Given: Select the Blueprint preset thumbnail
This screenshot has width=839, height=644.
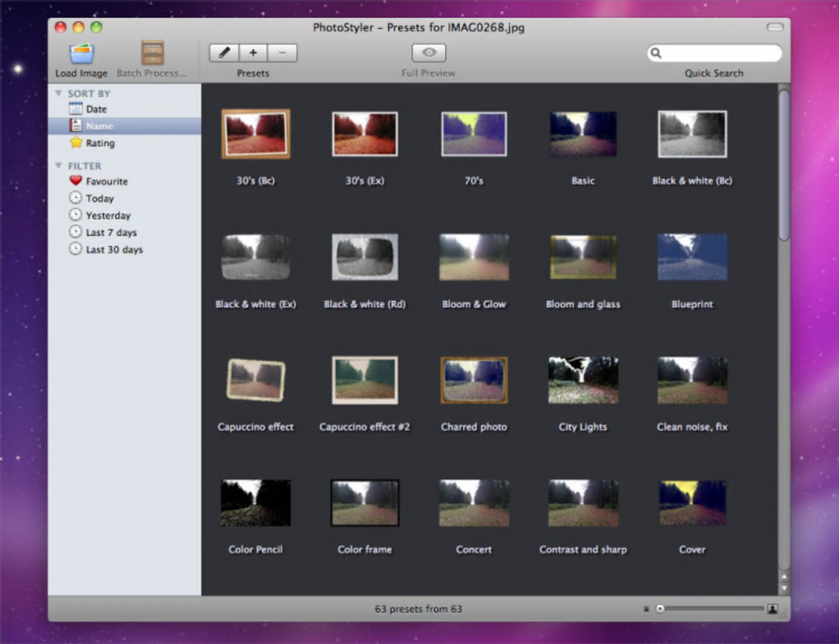Looking at the screenshot, I should point(693,257).
